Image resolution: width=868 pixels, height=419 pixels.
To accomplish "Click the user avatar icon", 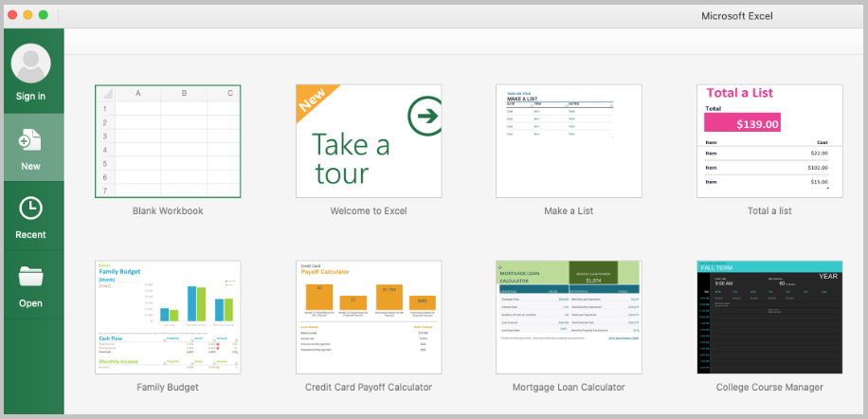I will 30,64.
